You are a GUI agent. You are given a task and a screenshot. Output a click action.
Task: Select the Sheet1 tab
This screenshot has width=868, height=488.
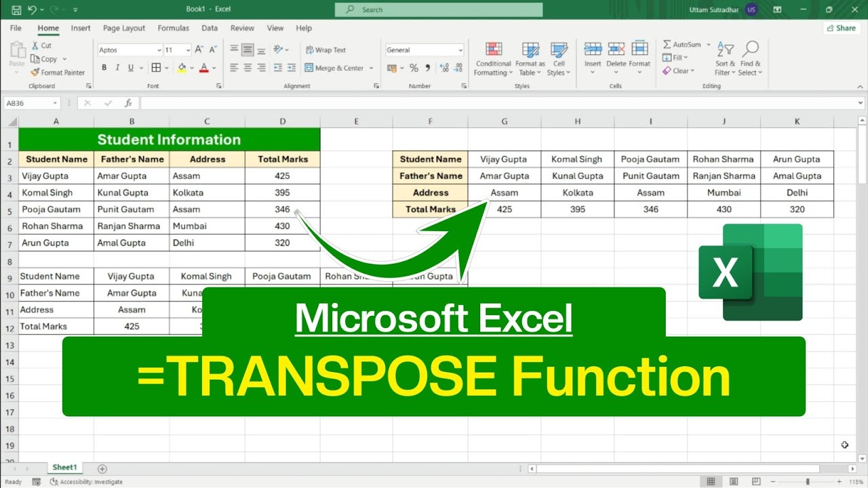tap(65, 468)
